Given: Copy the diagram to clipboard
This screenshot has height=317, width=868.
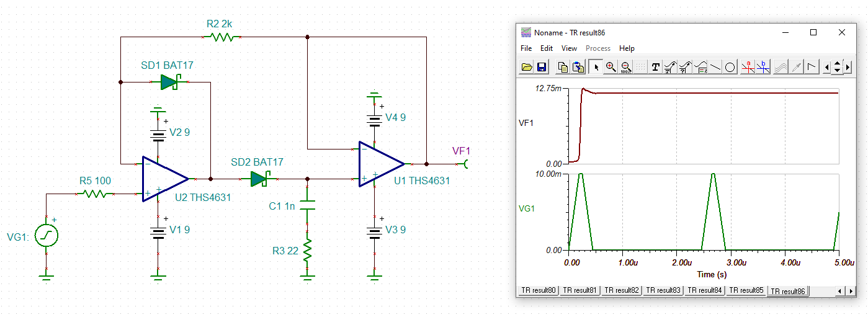Looking at the screenshot, I should click(x=563, y=67).
